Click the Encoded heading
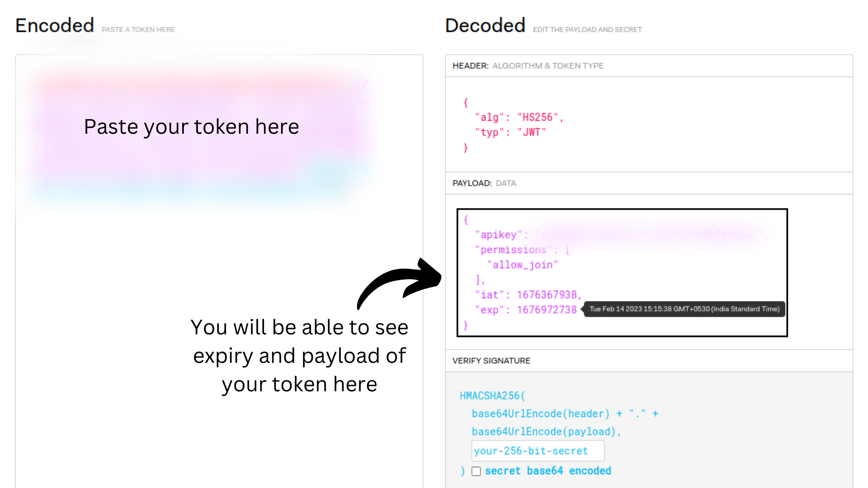868x488 pixels. click(55, 25)
